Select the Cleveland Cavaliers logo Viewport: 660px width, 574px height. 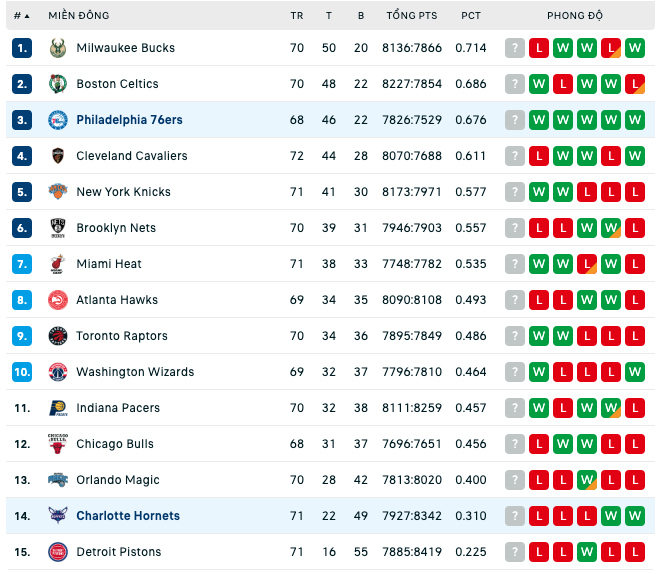pyautogui.click(x=58, y=156)
